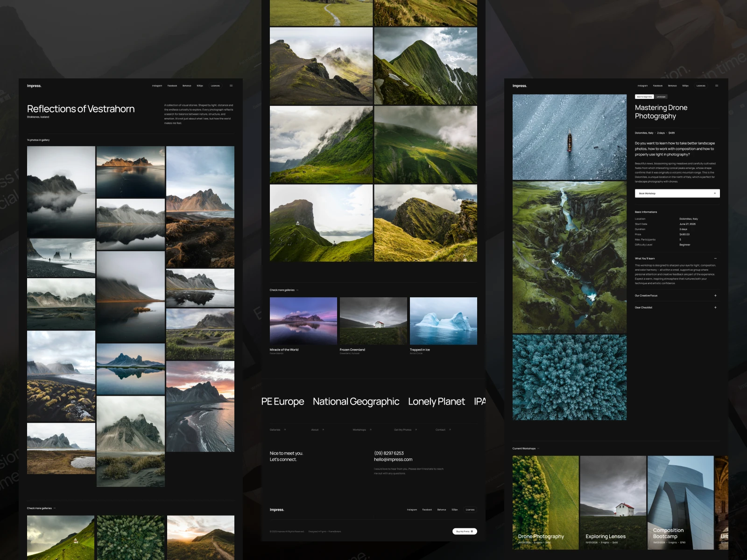This screenshot has height=560, width=747.
Task: Open the aerial treetops gallery thumbnail below Vestrahorn
Action: coord(131,538)
